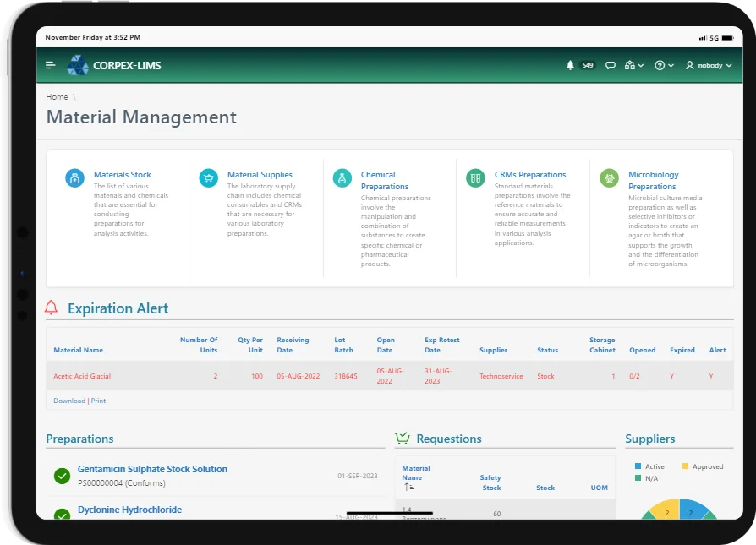The image size is (756, 545).
Task: Open the notifications bell
Action: pos(570,65)
